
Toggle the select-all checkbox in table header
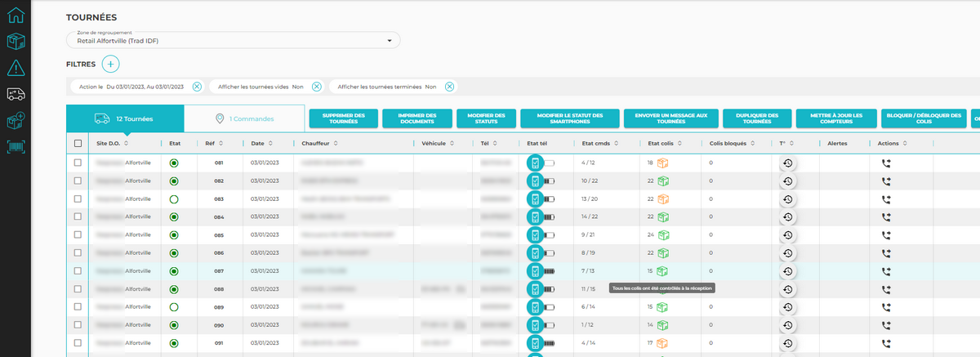point(78,143)
